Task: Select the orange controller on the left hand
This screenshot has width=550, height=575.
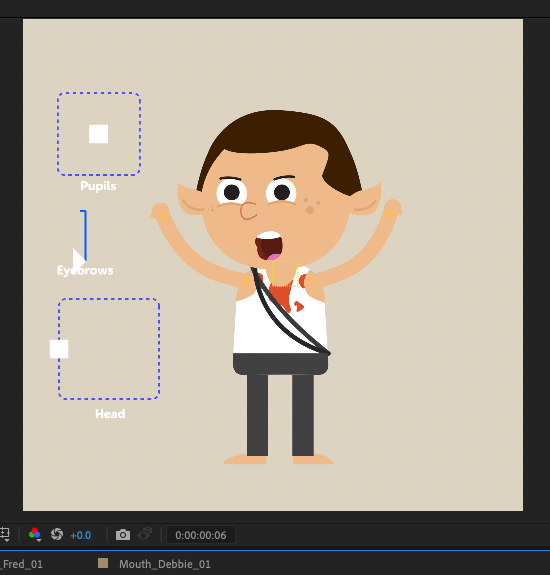Action: coord(163,216)
